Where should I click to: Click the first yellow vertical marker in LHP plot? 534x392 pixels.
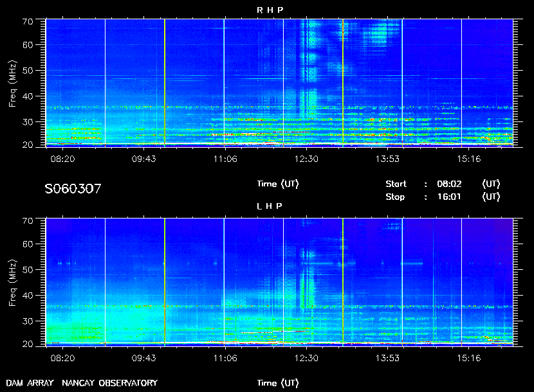[165, 282]
